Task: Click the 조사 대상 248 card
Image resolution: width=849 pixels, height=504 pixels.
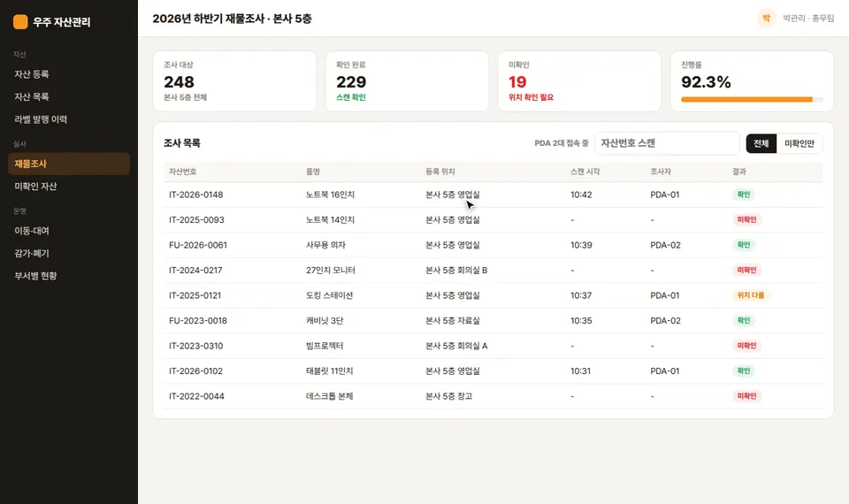Action: (x=234, y=81)
